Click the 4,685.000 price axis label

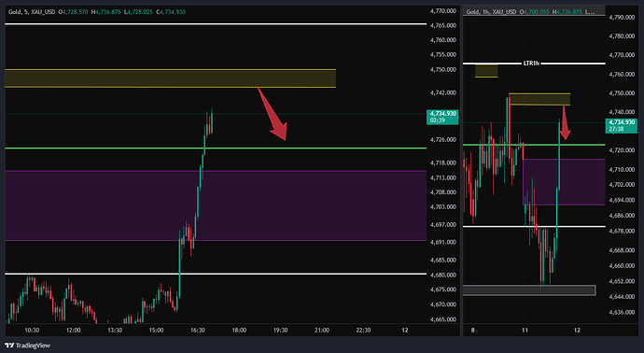coord(443,261)
